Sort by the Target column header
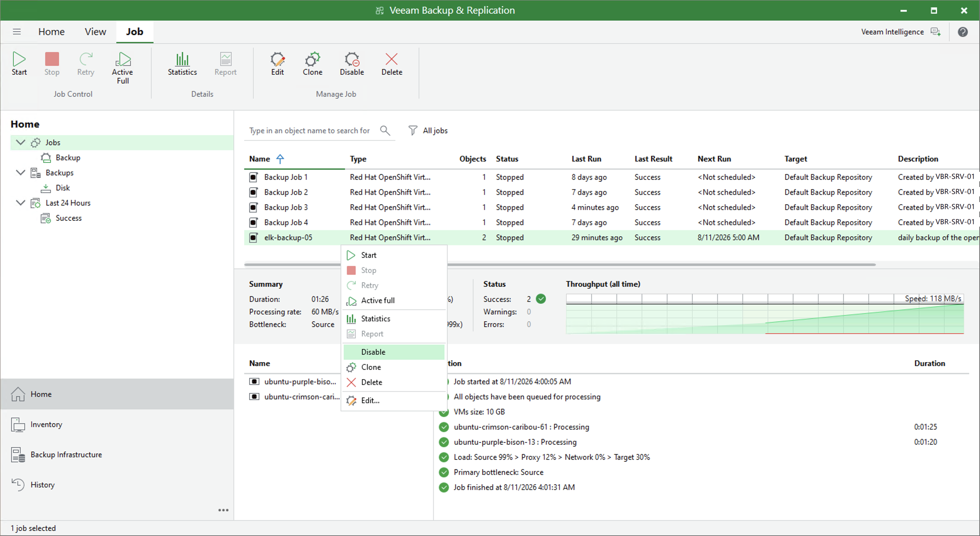Screen dimensions: 980x536 tap(795, 159)
